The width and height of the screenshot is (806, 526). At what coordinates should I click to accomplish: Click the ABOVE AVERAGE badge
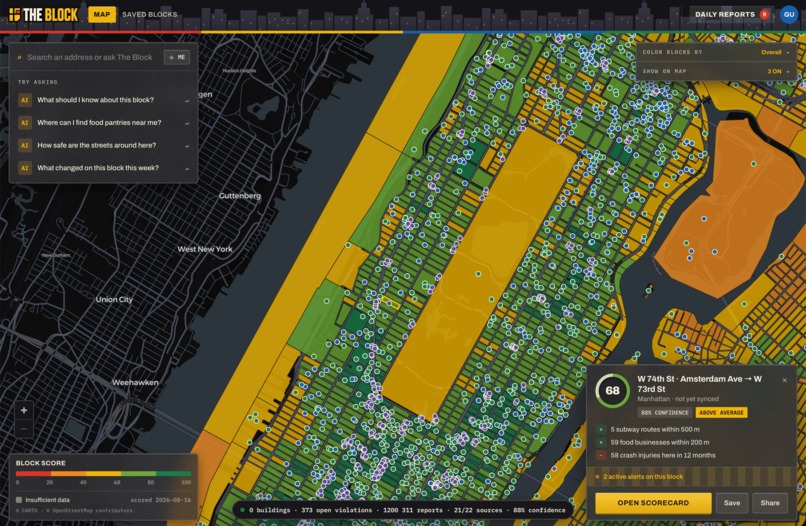click(721, 412)
